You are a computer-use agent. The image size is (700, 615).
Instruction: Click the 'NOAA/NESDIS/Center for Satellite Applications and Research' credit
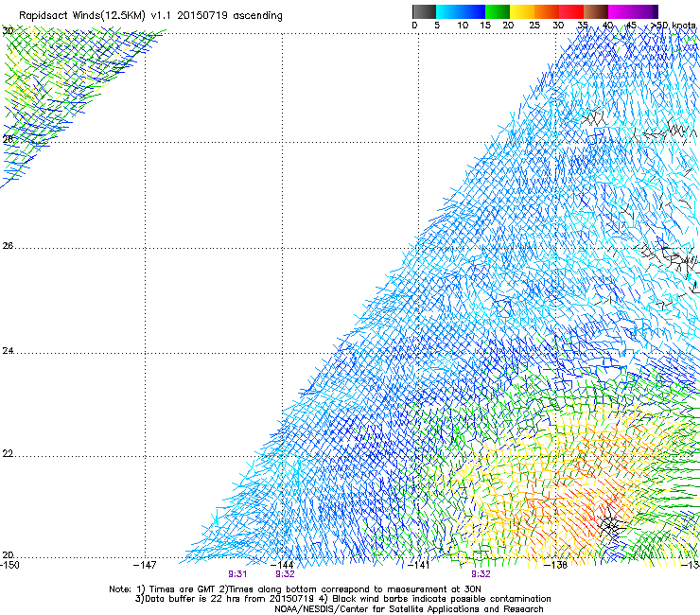coord(409,609)
